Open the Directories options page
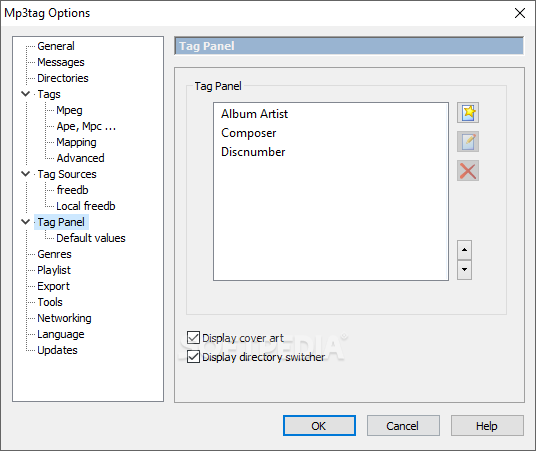This screenshot has width=536, height=451. click(63, 78)
